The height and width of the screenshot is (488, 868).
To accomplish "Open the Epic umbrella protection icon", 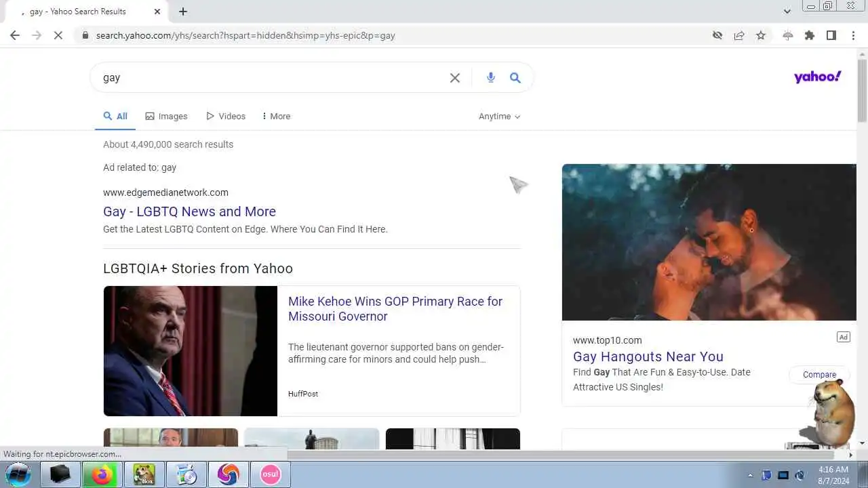I will (787, 35).
